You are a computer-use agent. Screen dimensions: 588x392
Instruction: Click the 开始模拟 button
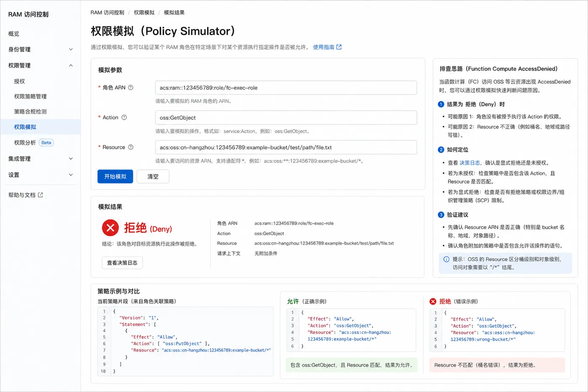click(x=115, y=176)
